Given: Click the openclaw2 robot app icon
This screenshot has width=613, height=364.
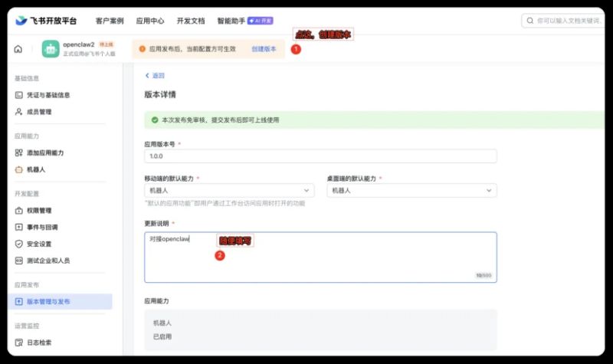Looking at the screenshot, I should click(51, 49).
